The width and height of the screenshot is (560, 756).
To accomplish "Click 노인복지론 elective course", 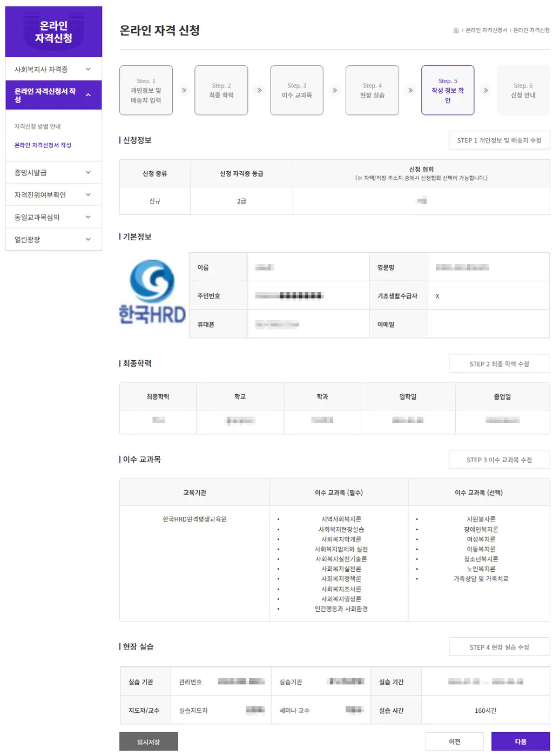I will point(481,569).
